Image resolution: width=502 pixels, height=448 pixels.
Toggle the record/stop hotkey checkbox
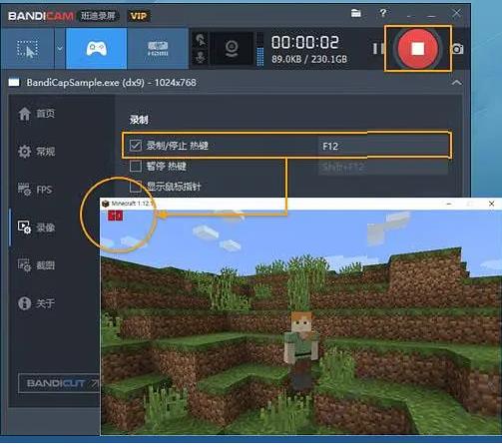(136, 146)
